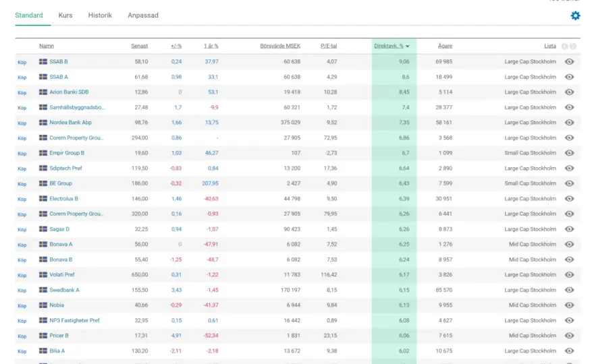
Task: Select daily change value 4,91
Action: pyautogui.click(x=177, y=336)
